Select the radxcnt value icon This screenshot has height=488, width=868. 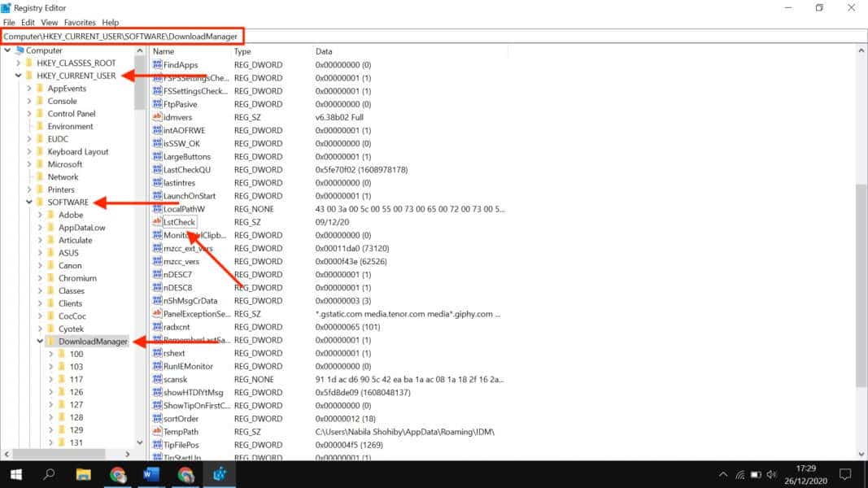157,327
